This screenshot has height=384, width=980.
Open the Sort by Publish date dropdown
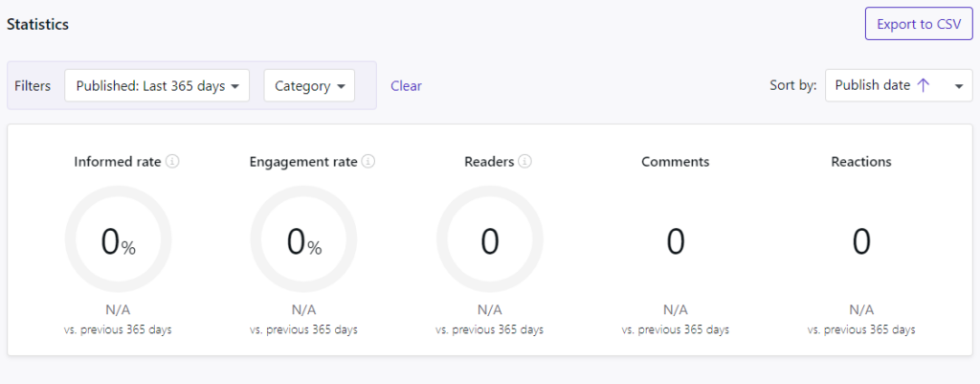[958, 85]
